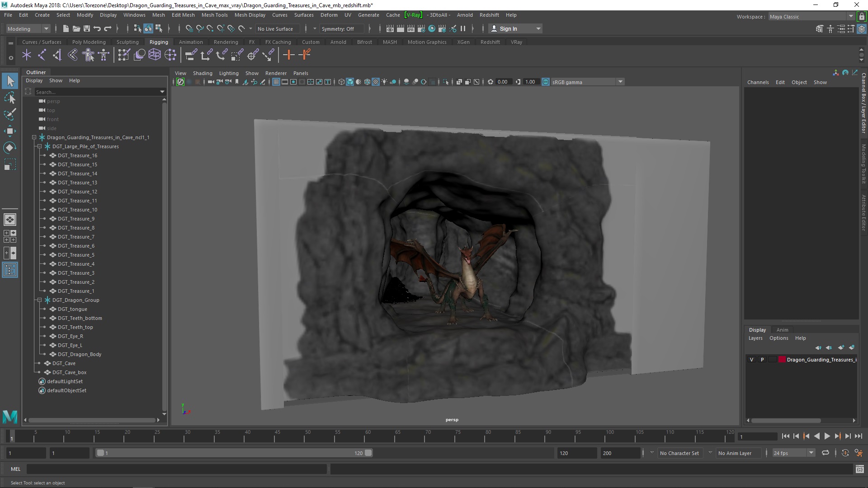Activate the Lasso Select tool
Screen dimensions: 868x488
tap(10, 98)
